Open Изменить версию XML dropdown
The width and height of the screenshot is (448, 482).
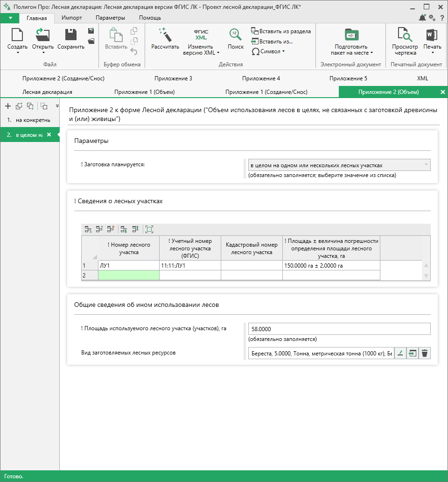click(218, 53)
